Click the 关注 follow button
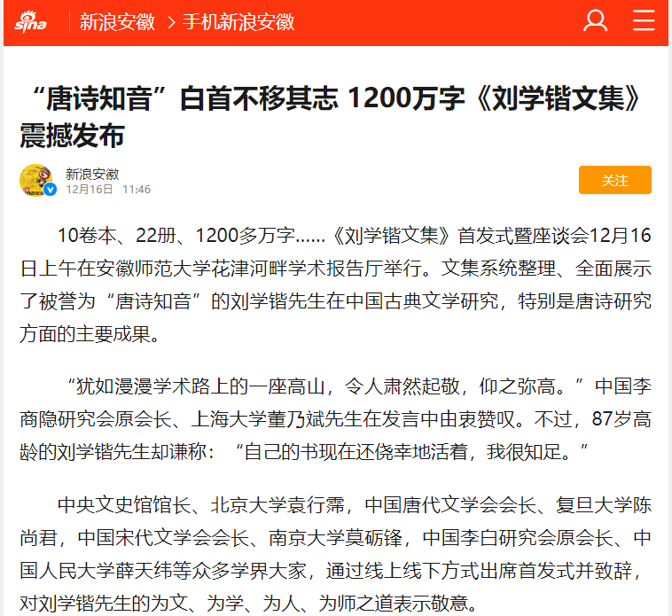This screenshot has height=616, width=672. (614, 180)
